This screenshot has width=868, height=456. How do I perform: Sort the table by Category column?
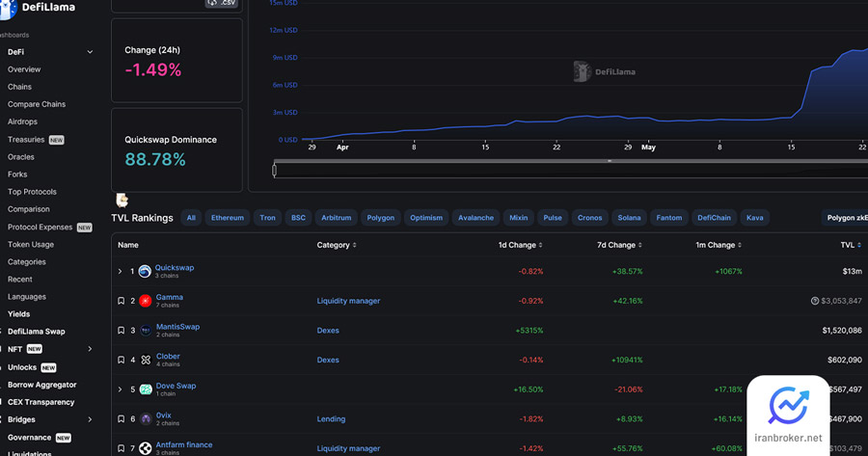point(337,245)
